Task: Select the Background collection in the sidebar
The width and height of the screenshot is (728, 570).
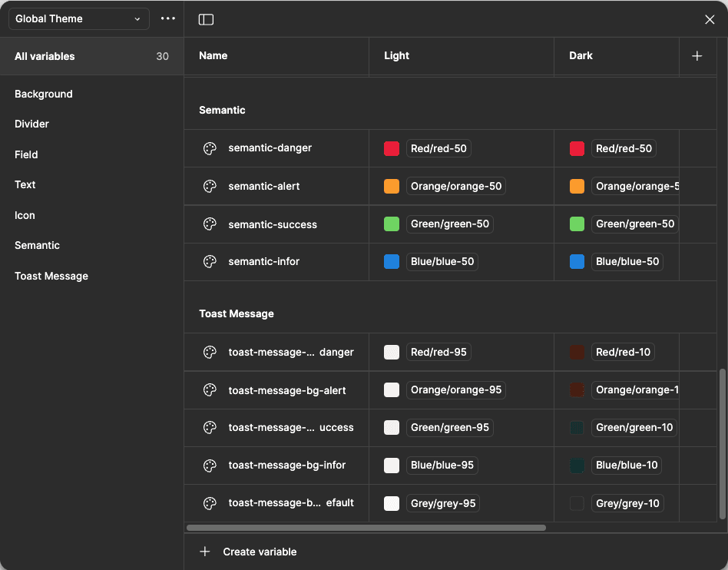Action: coord(43,94)
